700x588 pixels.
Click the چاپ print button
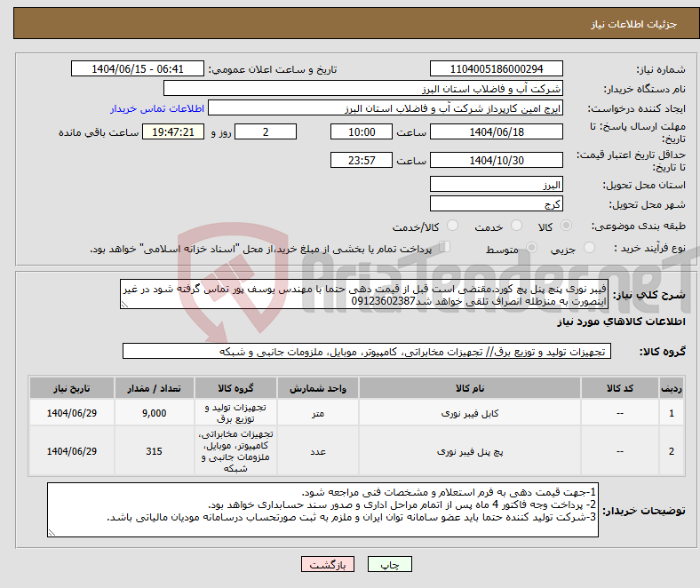tap(390, 564)
